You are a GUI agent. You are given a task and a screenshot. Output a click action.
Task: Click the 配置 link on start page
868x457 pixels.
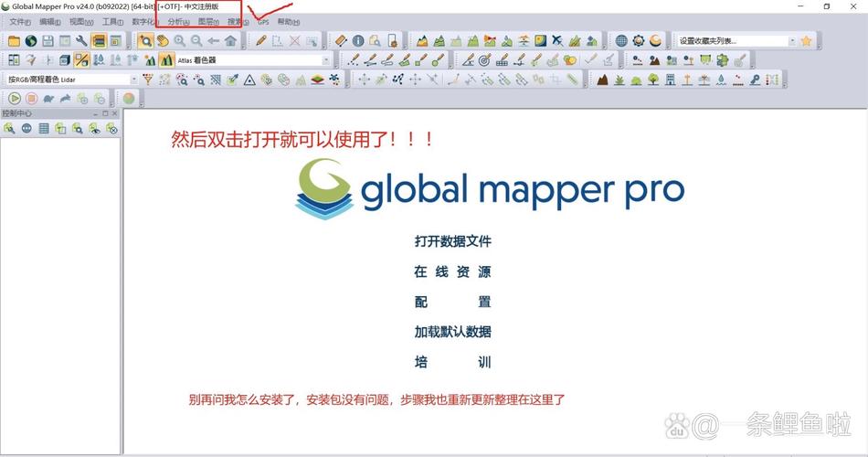[453, 302]
